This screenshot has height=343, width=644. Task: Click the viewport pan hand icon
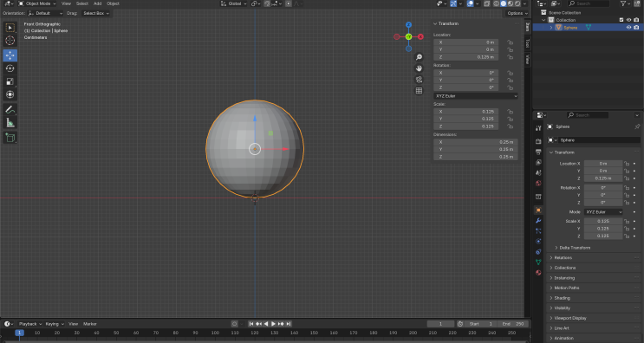419,68
